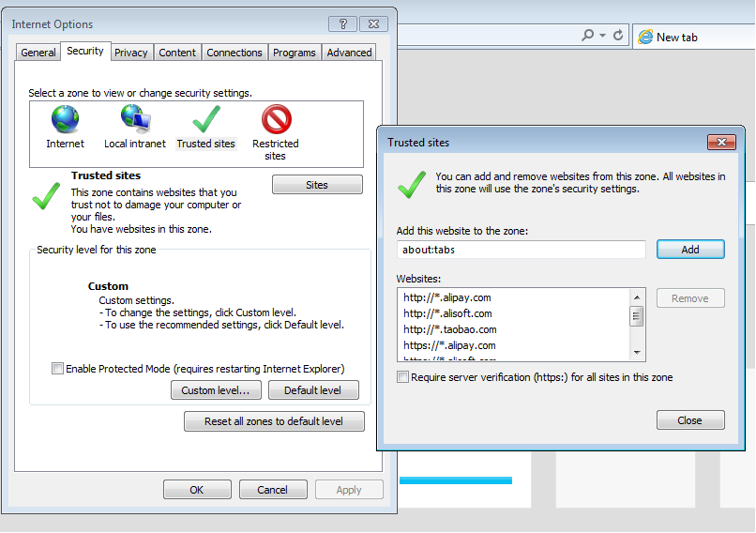Click OK in Internet Options
The height and width of the screenshot is (533, 756).
[x=197, y=490]
